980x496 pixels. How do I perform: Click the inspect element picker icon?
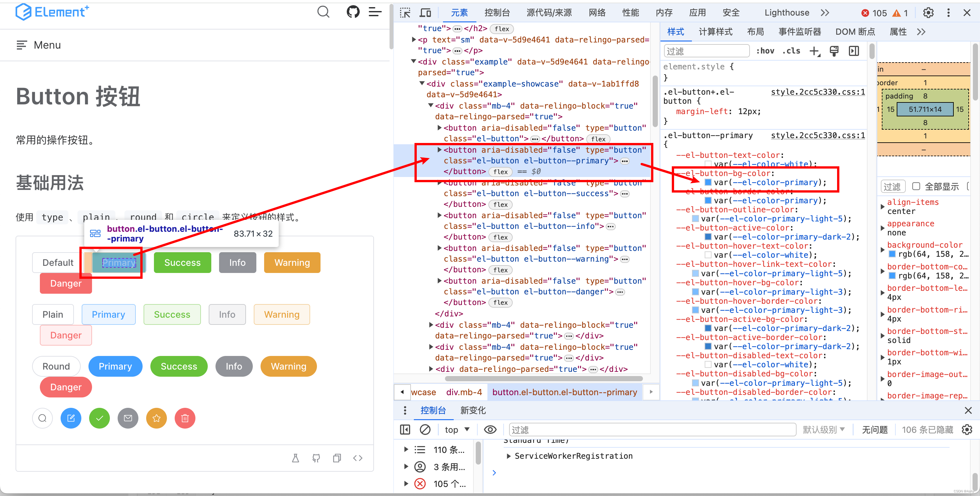coord(405,13)
